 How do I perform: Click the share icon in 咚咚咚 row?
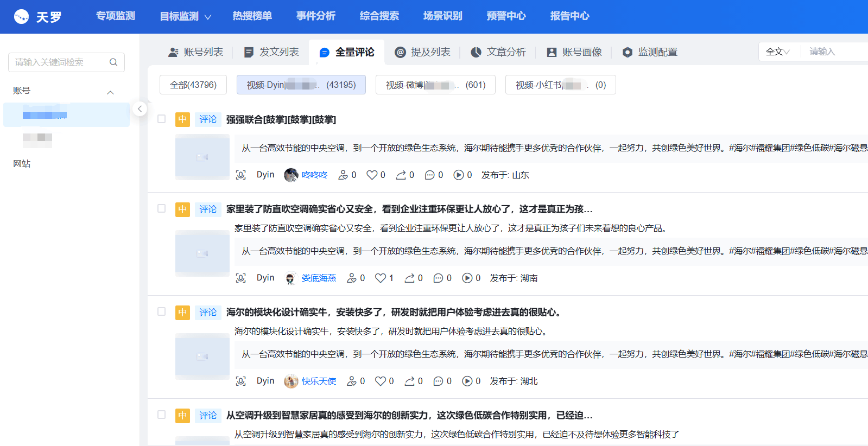tap(401, 175)
